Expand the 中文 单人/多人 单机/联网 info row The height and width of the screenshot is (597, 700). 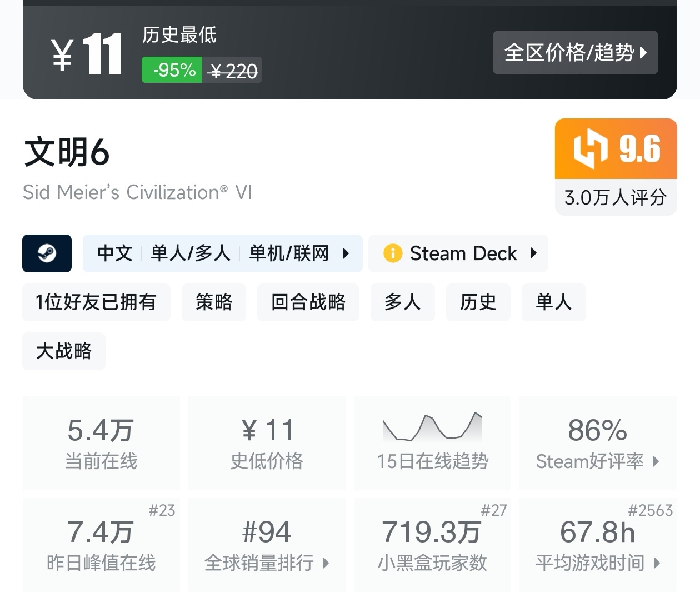[x=222, y=253]
